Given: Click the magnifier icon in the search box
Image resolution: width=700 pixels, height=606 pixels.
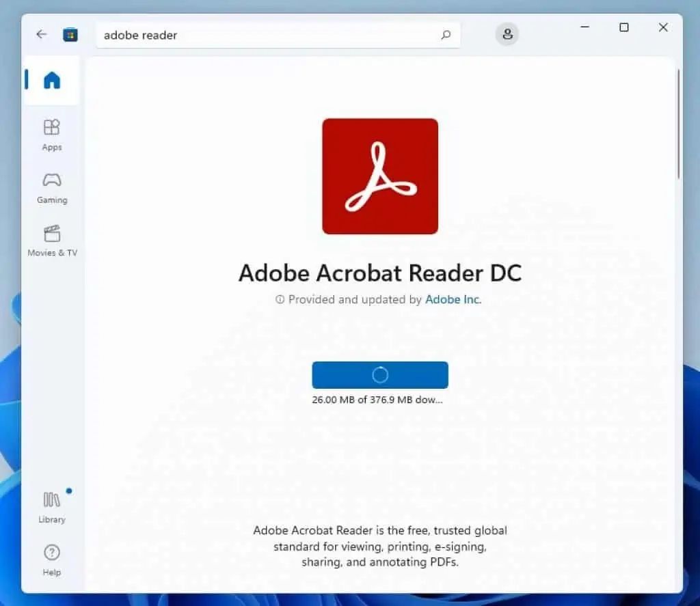Looking at the screenshot, I should (x=446, y=35).
